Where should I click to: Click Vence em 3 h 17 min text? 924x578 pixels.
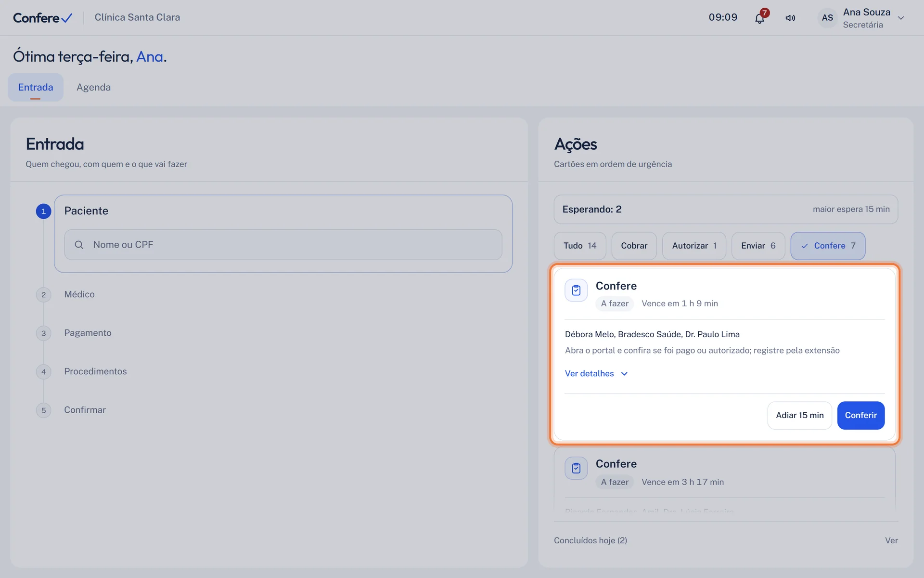pyautogui.click(x=682, y=482)
